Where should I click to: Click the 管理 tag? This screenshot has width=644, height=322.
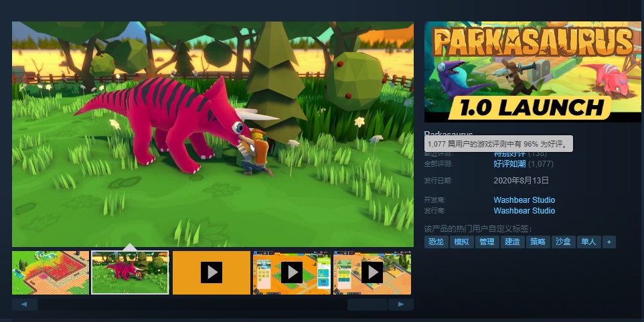pyautogui.click(x=487, y=242)
